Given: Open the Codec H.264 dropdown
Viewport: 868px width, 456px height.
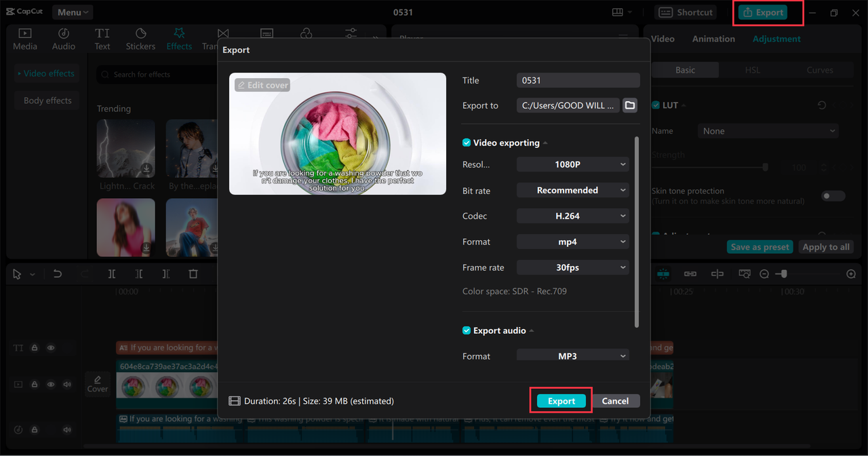Looking at the screenshot, I should (x=573, y=216).
